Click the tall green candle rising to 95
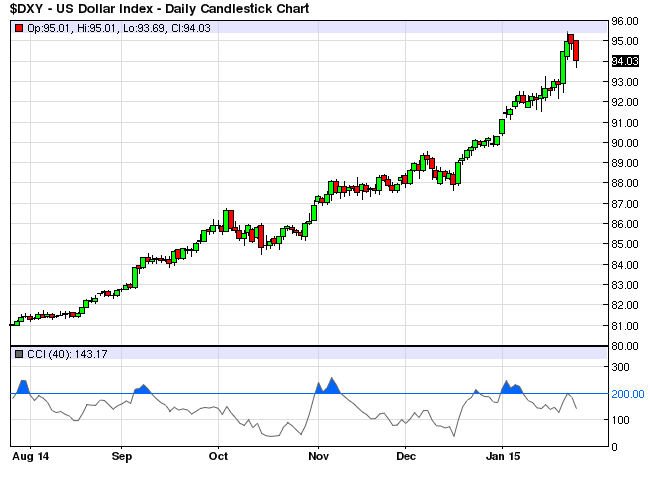This screenshot has height=487, width=650. click(x=563, y=67)
